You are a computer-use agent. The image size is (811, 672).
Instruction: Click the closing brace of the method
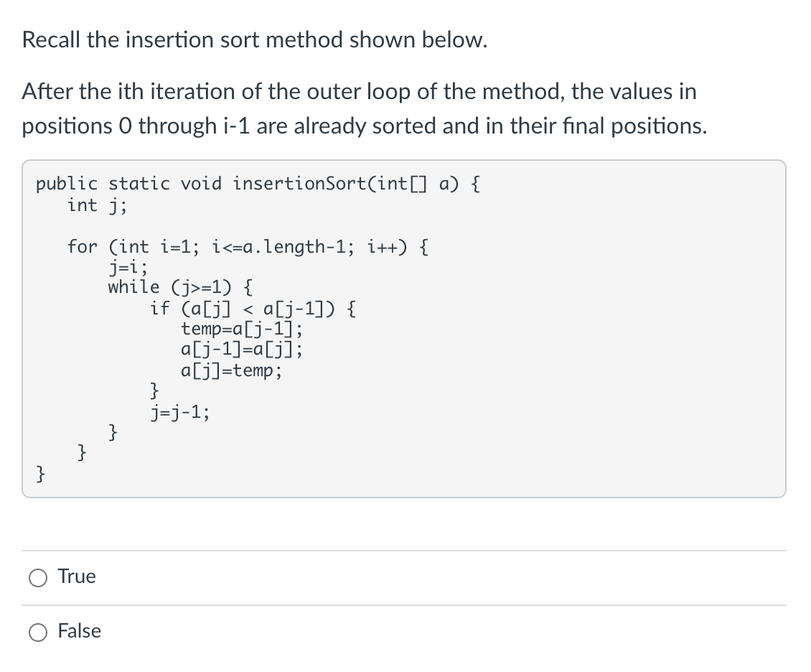(x=40, y=474)
